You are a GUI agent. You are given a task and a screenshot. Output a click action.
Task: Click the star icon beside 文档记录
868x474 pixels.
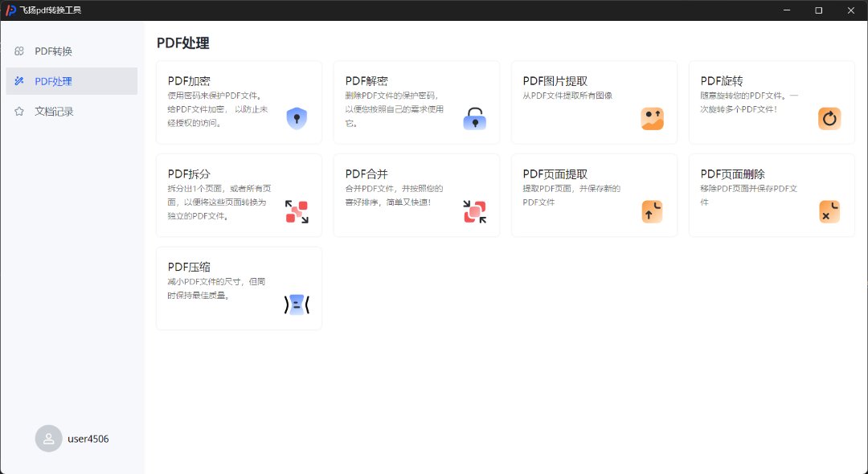tap(19, 112)
